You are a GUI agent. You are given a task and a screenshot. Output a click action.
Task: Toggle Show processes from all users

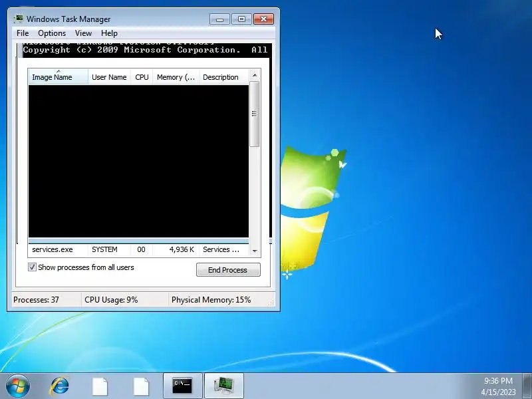pyautogui.click(x=81, y=267)
